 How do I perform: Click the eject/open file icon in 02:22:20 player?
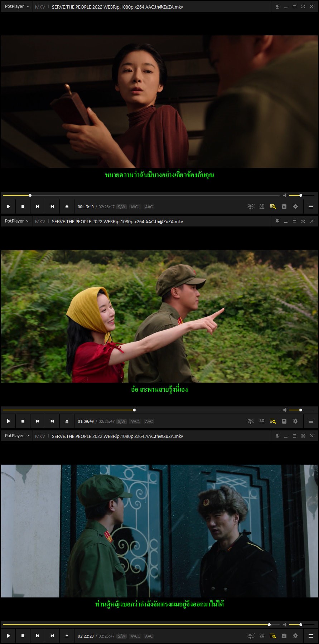click(67, 636)
